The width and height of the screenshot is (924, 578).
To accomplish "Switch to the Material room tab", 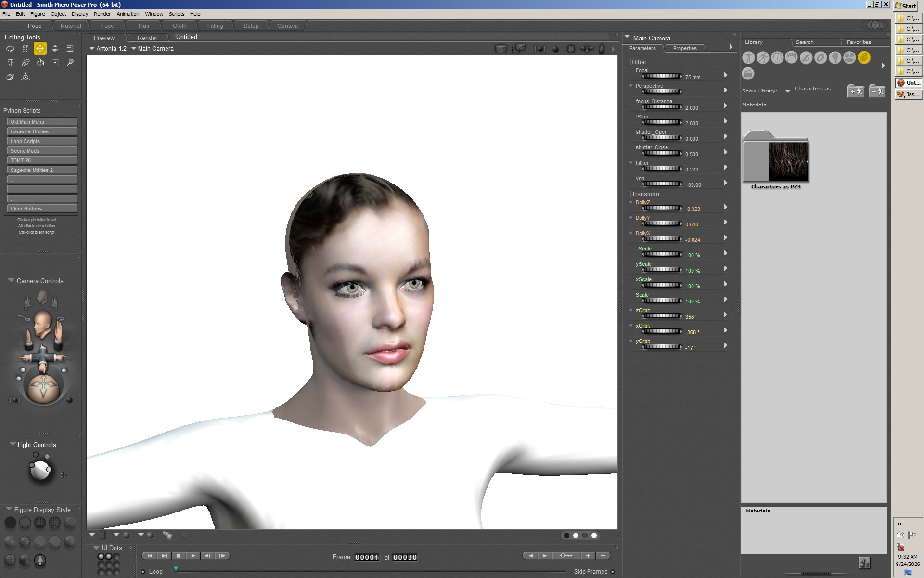I will point(71,26).
